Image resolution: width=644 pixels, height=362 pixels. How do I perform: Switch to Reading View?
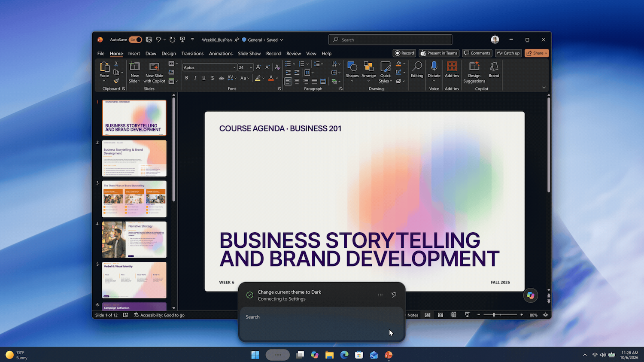pyautogui.click(x=454, y=315)
